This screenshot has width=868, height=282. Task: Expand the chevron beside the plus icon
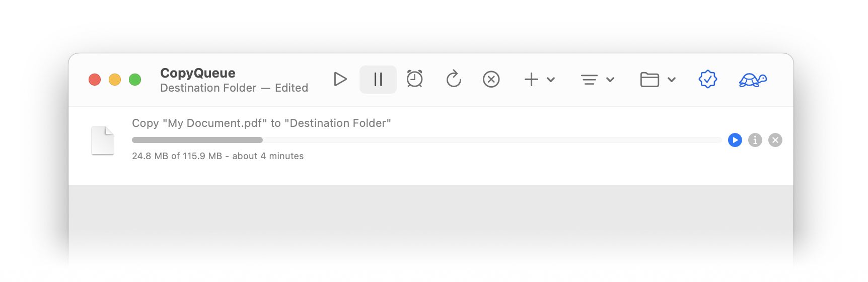coord(551,80)
